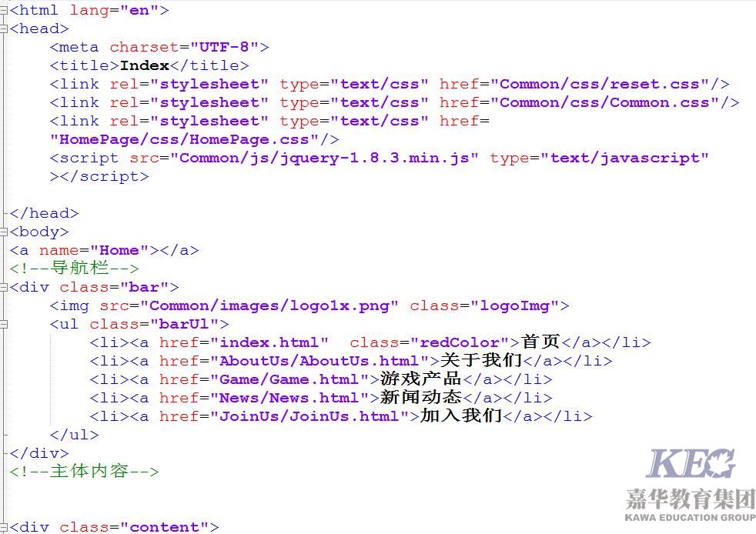Click the class value "content"
756x534 pixels.
[165, 527]
